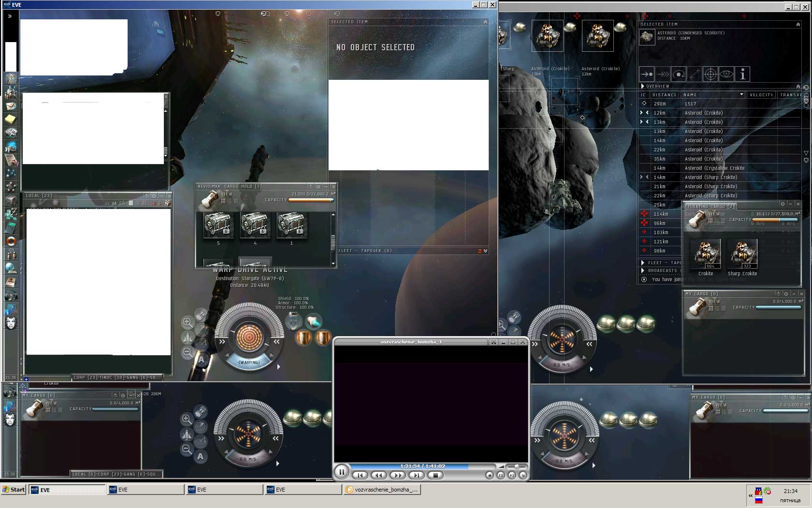Stop the video in the media player
This screenshot has width=812, height=508.
tap(435, 475)
